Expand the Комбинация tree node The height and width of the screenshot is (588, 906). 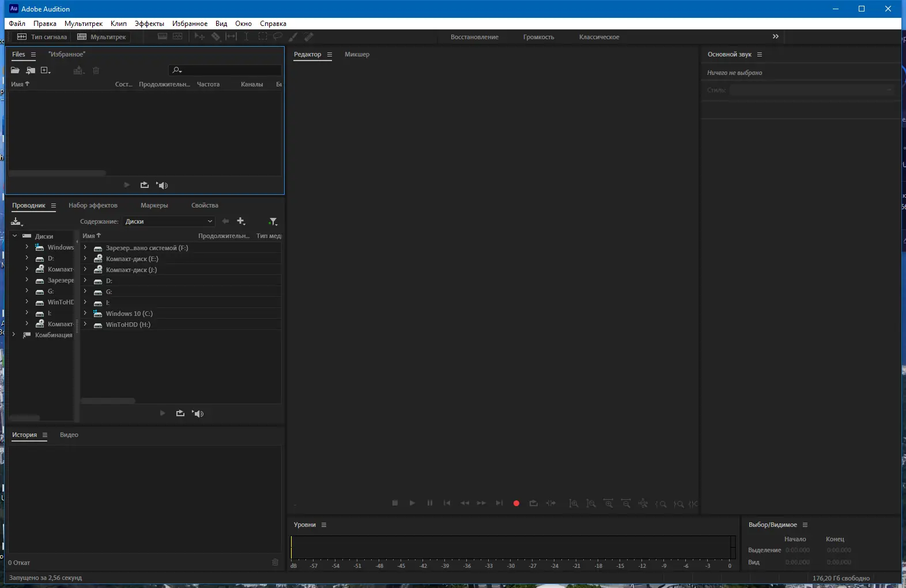click(x=14, y=334)
